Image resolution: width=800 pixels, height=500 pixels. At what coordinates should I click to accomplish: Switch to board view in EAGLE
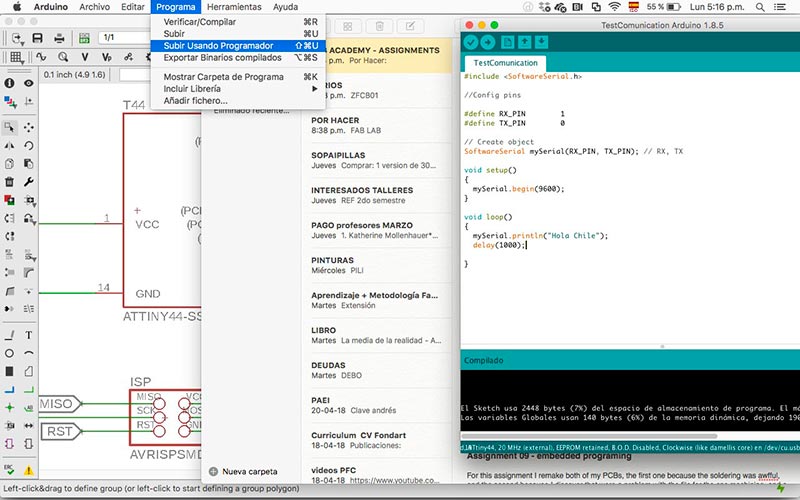84,38
